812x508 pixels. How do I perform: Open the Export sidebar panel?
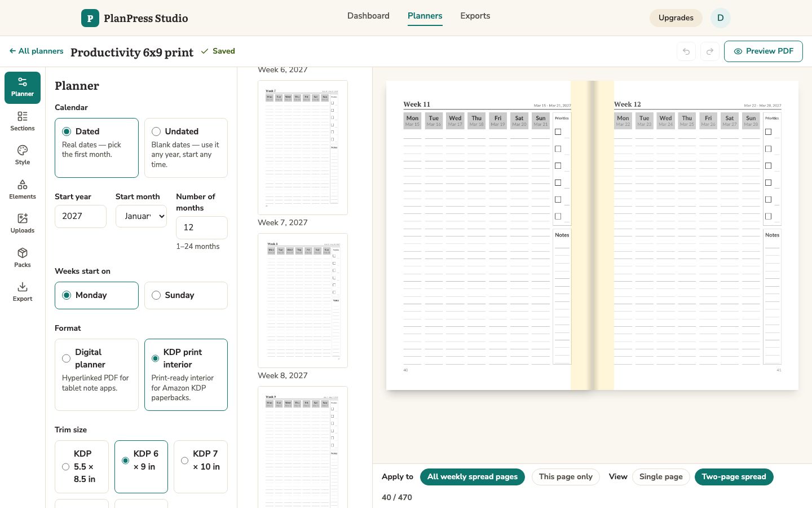[x=23, y=292]
